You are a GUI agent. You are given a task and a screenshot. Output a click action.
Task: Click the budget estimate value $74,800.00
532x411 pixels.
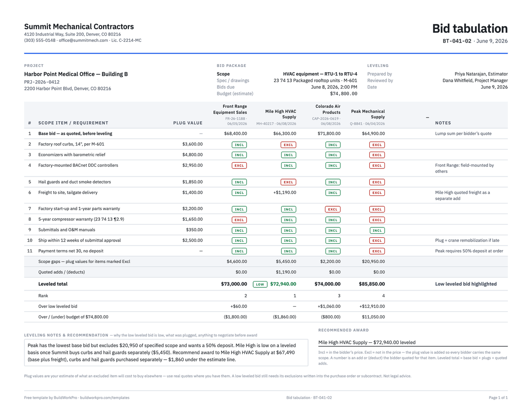coord(344,94)
